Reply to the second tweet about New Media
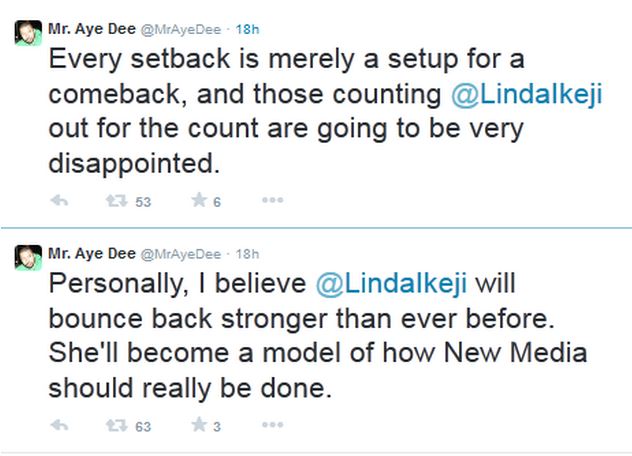This screenshot has width=632, height=456. (59, 426)
